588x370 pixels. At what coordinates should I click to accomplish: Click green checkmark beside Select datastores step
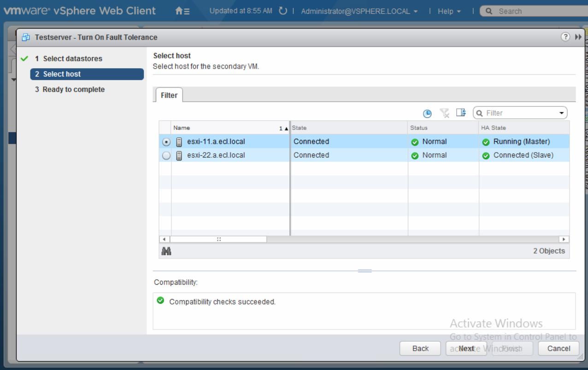coord(25,59)
